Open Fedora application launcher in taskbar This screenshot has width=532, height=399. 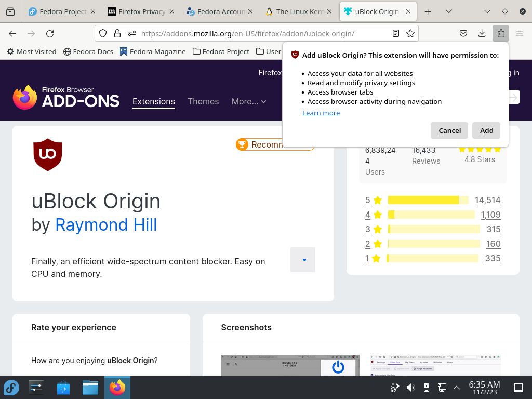pos(11,388)
